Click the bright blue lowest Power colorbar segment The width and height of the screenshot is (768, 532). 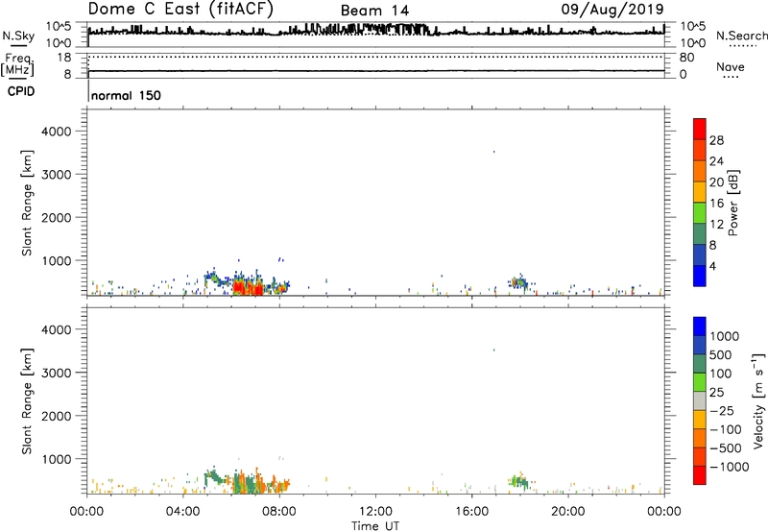coord(700,276)
